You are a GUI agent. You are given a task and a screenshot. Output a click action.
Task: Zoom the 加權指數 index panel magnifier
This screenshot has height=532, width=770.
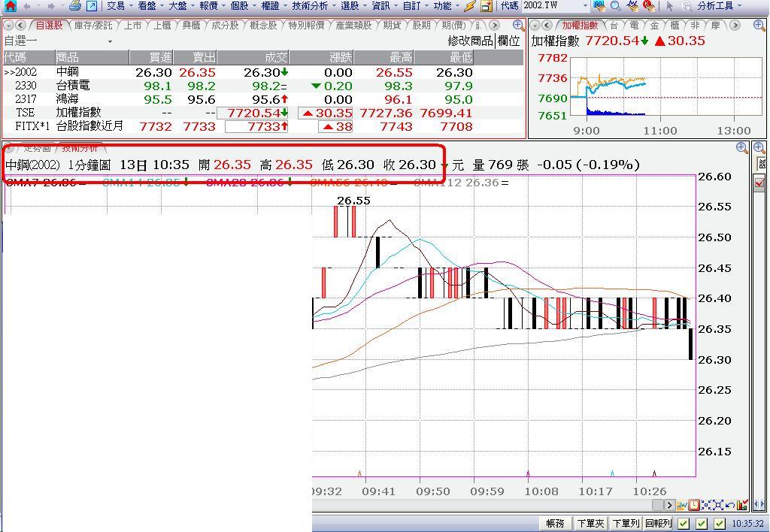click(x=759, y=25)
